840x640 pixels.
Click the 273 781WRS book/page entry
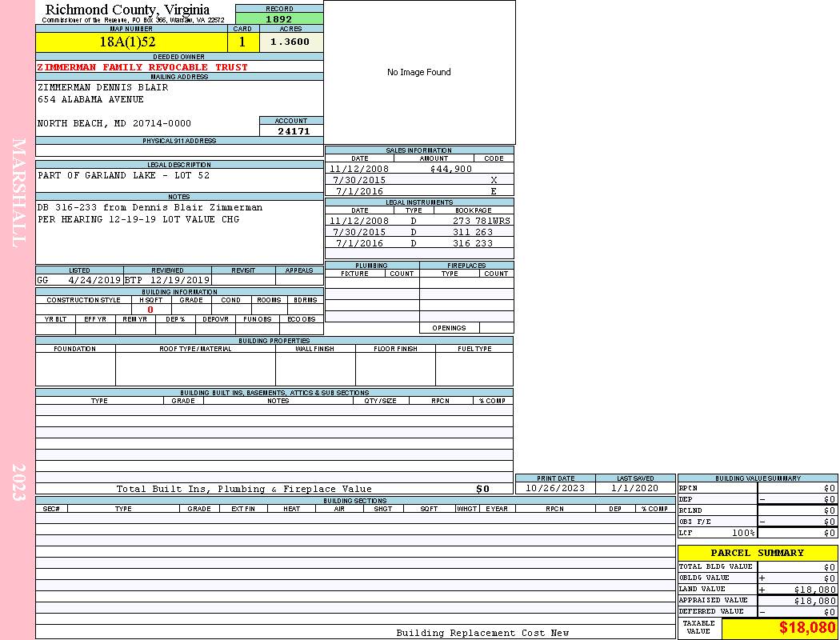(x=481, y=221)
